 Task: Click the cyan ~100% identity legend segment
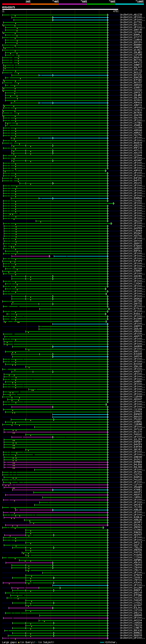point(130,4)
